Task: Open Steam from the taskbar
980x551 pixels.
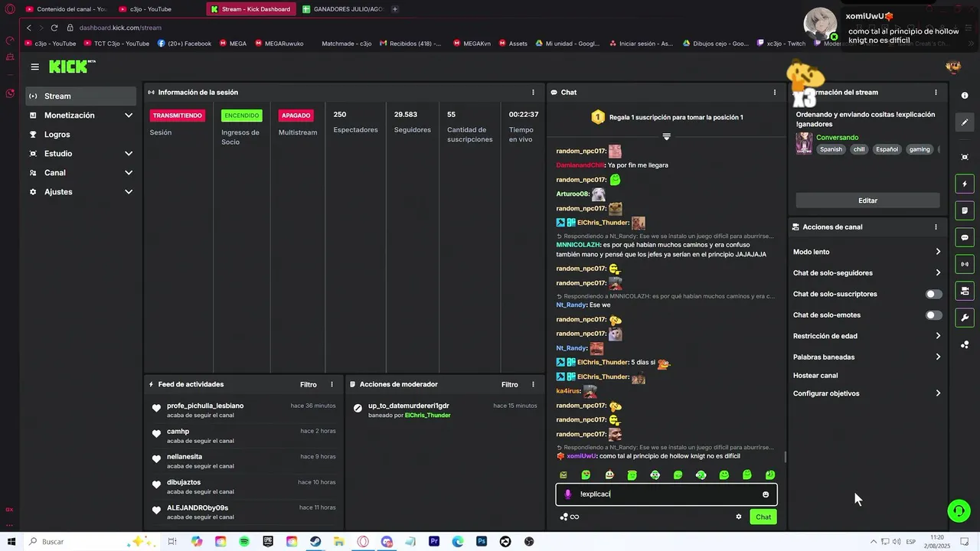Action: (315, 542)
